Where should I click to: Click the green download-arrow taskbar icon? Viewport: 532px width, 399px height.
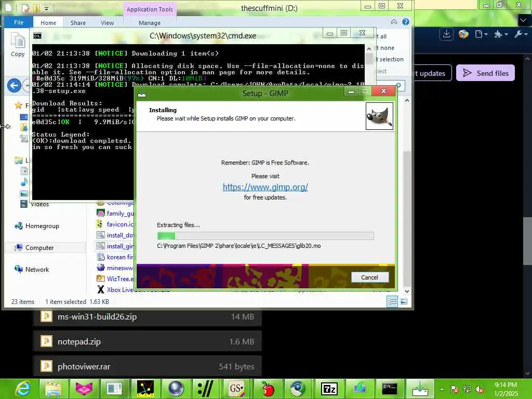click(360, 389)
